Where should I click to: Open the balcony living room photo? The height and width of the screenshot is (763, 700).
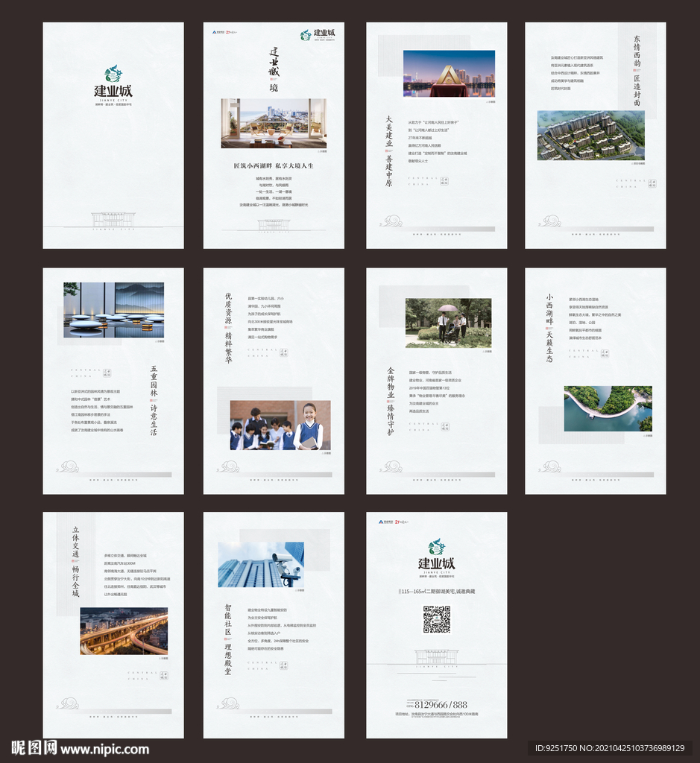(274, 123)
